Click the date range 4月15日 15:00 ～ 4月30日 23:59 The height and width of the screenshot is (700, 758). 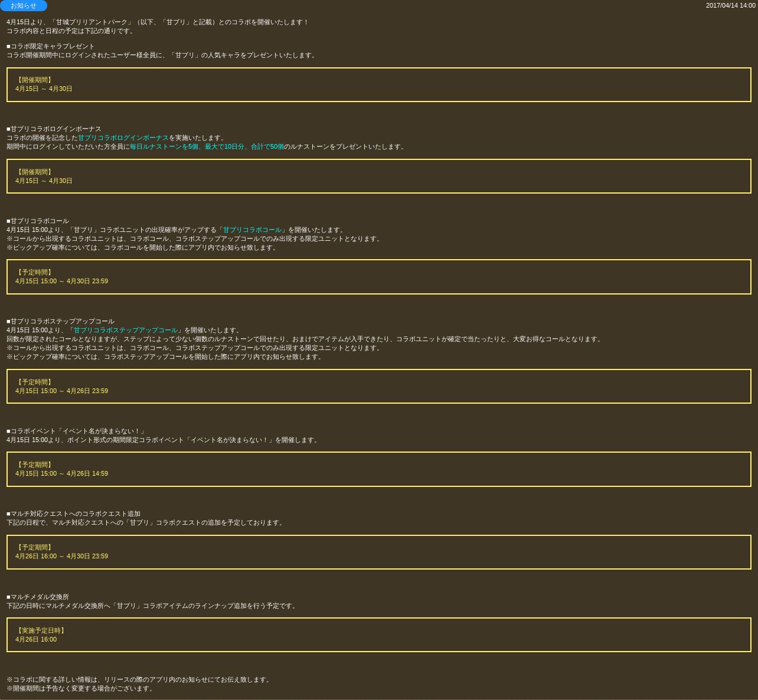tap(61, 281)
